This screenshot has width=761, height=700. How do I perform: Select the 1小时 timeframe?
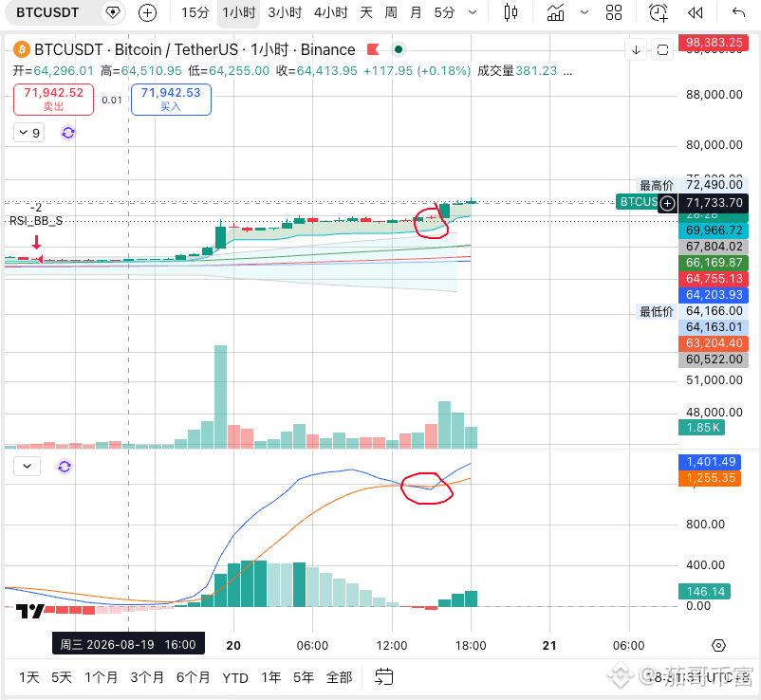pos(239,12)
